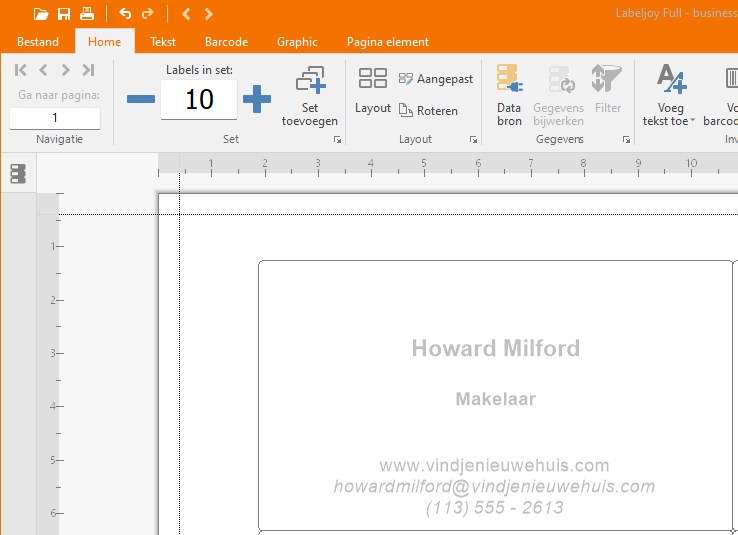Select the Makelaar title text on label
Image resolution: width=738 pixels, height=535 pixels.
(496, 399)
